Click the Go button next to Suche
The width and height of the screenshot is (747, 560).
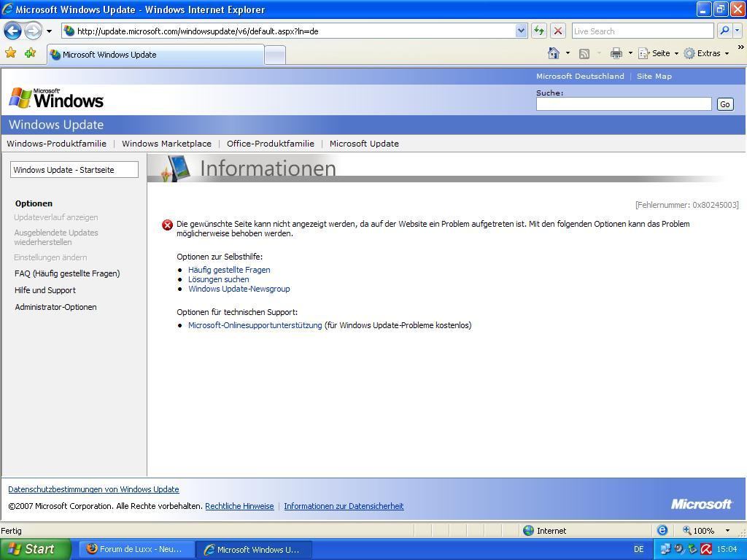pos(724,104)
